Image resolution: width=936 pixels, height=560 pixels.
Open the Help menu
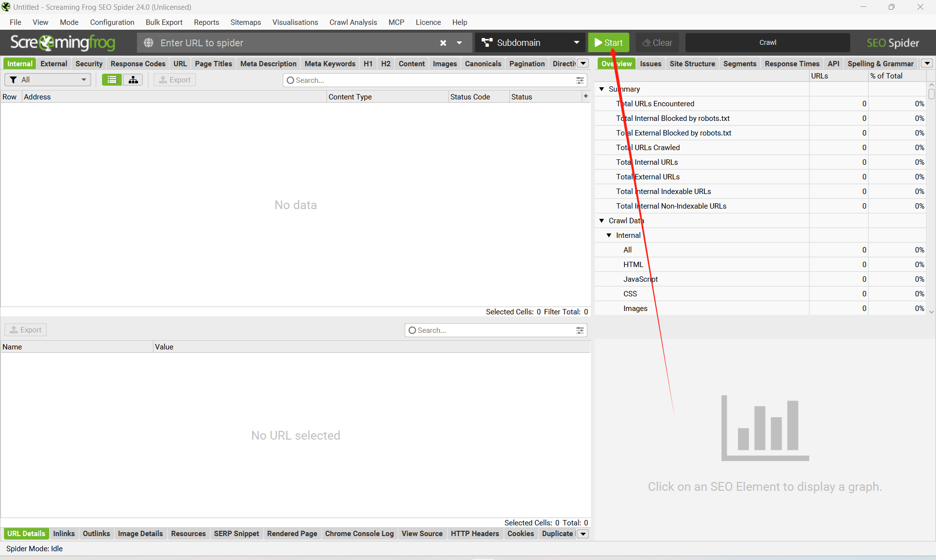pyautogui.click(x=459, y=22)
